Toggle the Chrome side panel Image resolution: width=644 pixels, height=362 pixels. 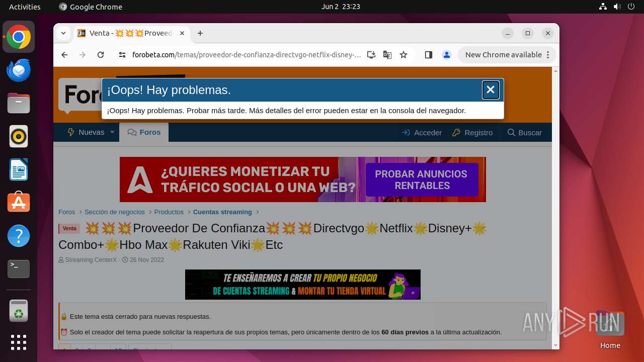[x=429, y=55]
